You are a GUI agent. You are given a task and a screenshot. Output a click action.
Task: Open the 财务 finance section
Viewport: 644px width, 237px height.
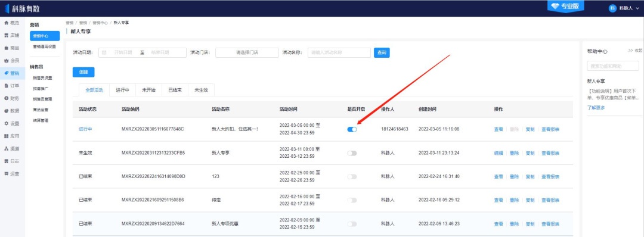(x=12, y=98)
